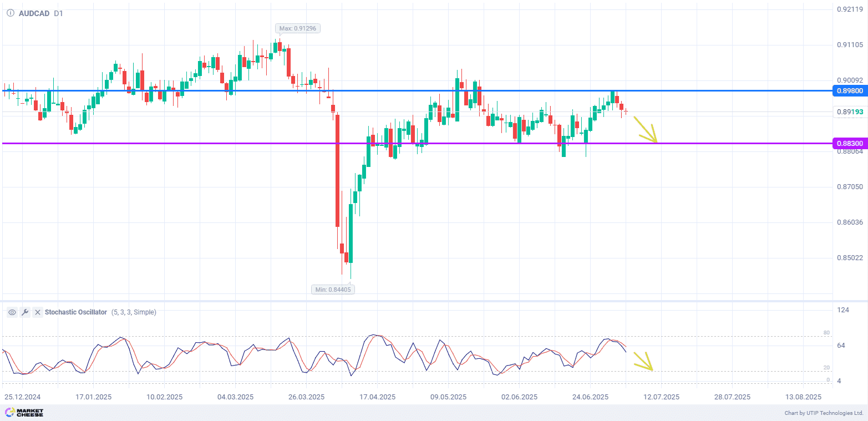Screen dimensions: 868x421
Task: Click yellow arrow in oscillator panel
Action: coord(643,361)
